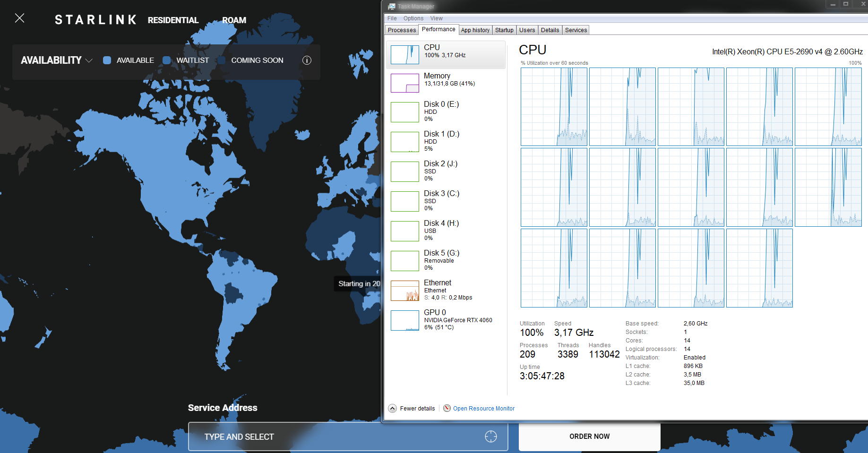Select the Disk 0 (E:) graph icon
This screenshot has height=453, width=868.
(x=404, y=112)
